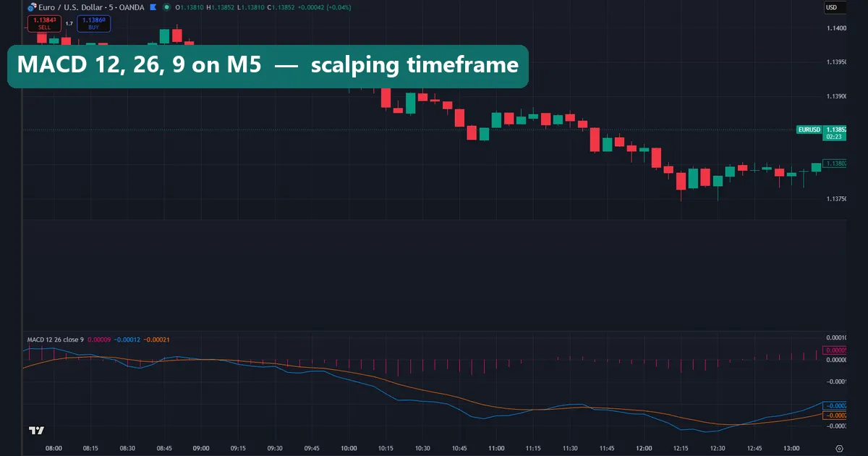Click the MACD 12 26 close 9 legend
This screenshot has width=868, height=456.
(56, 339)
